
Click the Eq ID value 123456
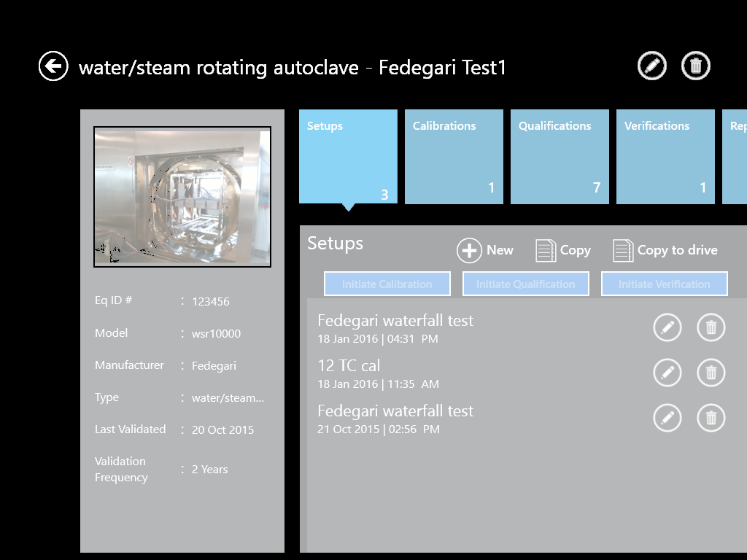211,301
